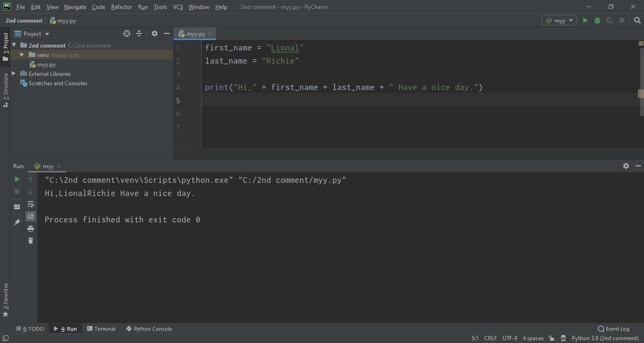Change file encoding UTF-8

coord(510,338)
